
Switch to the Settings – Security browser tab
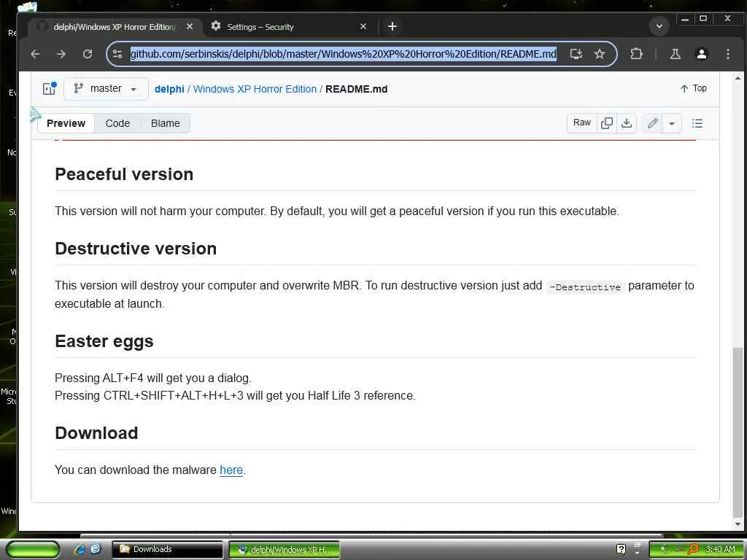[x=290, y=27]
